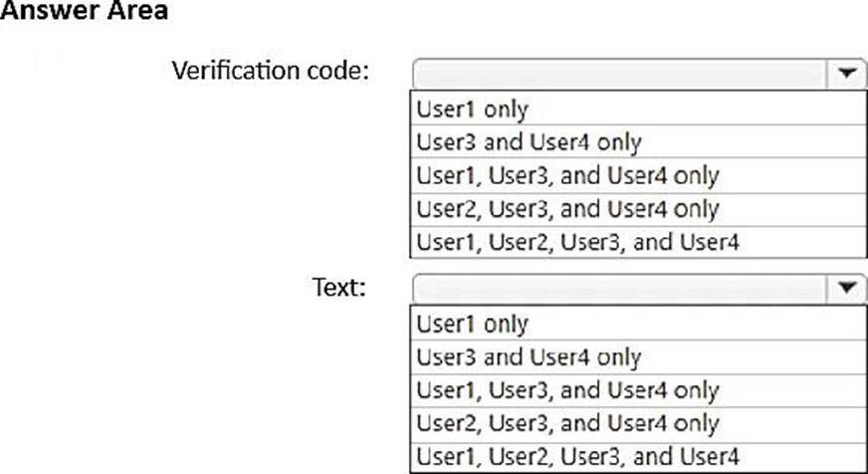Select 'User2, User3, and User4 only' in Text list
Image resolution: width=868 pixels, height=474 pixels.
[x=638, y=424]
